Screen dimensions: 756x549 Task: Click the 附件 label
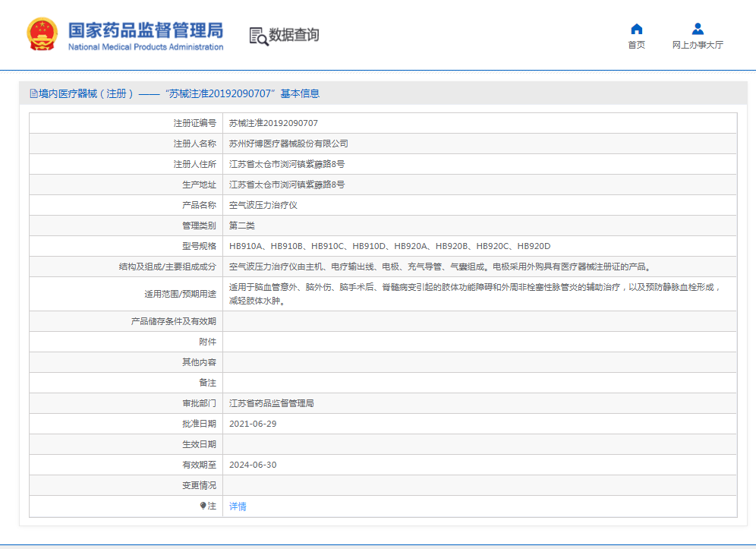208,342
